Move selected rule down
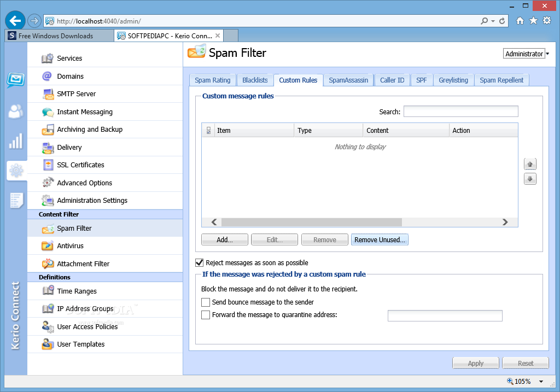 (530, 179)
